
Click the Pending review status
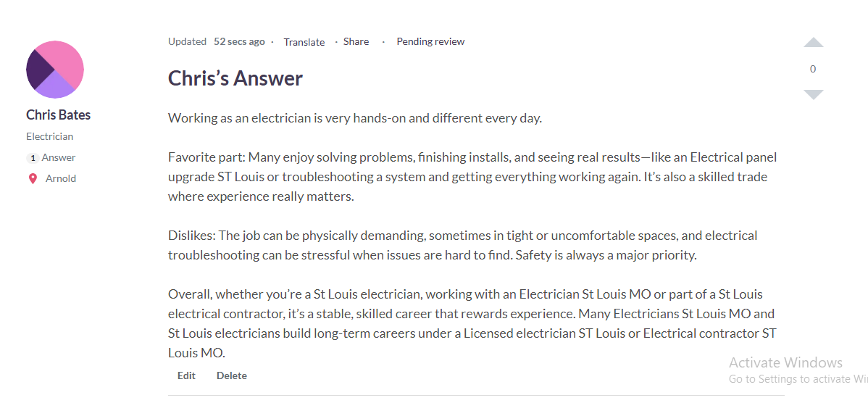coord(430,41)
